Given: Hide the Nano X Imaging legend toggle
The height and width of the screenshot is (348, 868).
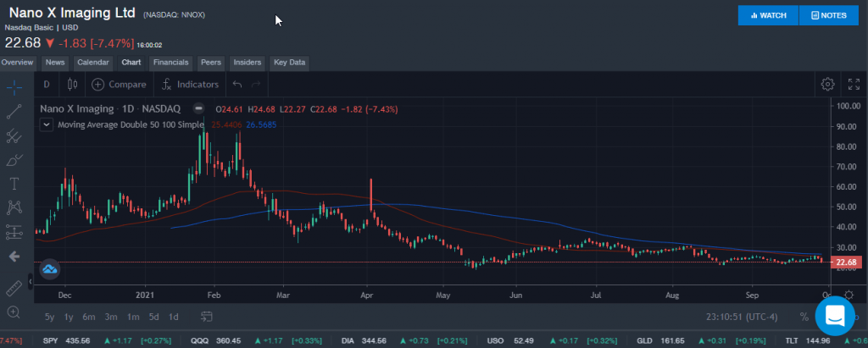Looking at the screenshot, I should 199,108.
